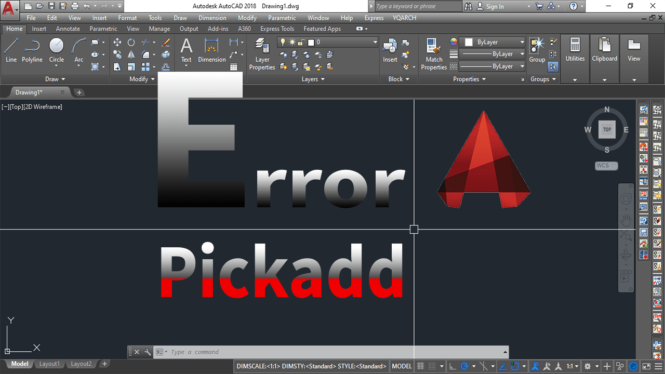Open the layer name dropdown
This screenshot has height=374, width=665.
click(x=327, y=42)
